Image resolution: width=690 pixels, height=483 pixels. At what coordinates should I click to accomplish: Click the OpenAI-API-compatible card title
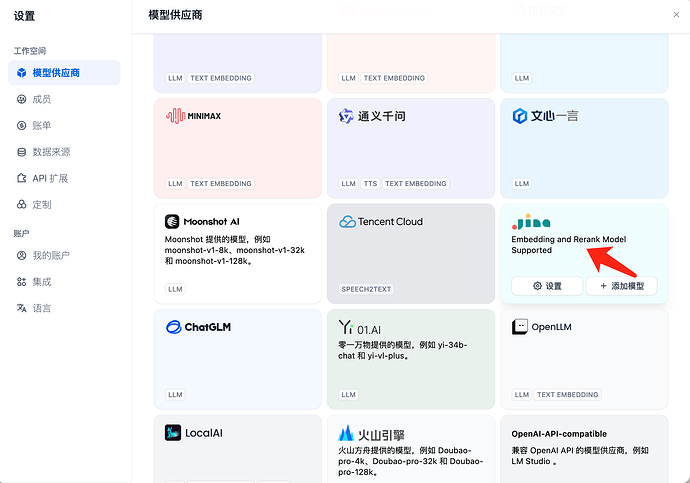click(559, 434)
